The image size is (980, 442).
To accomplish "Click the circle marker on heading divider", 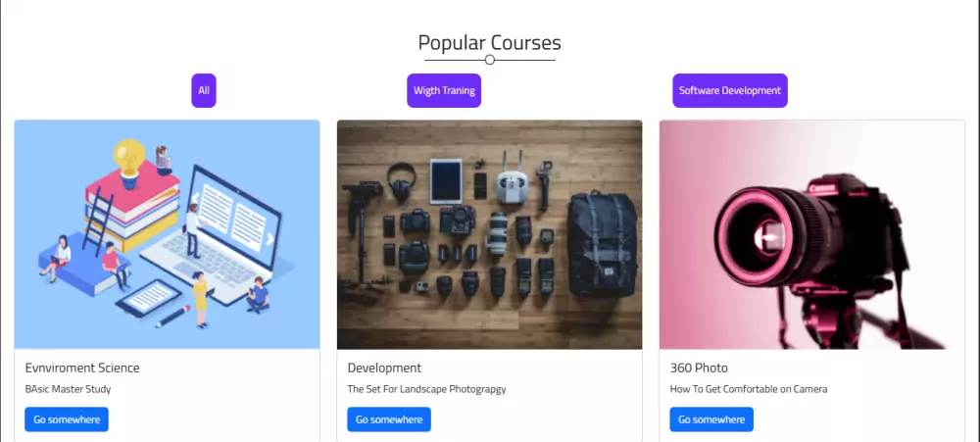I will [x=490, y=60].
